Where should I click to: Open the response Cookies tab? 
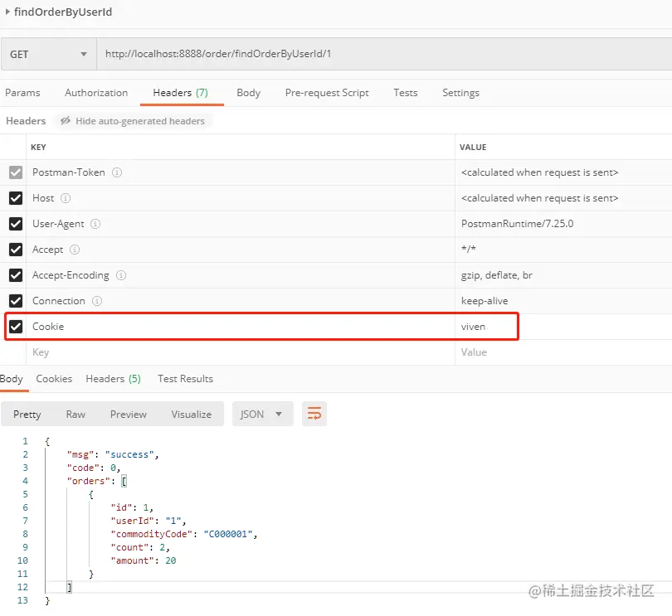tap(54, 379)
